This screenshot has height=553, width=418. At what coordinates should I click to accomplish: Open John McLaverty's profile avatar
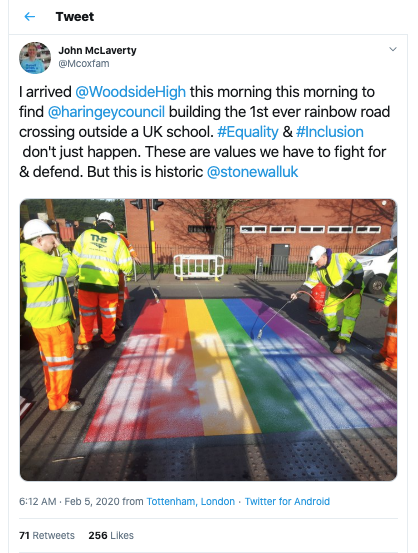35,58
